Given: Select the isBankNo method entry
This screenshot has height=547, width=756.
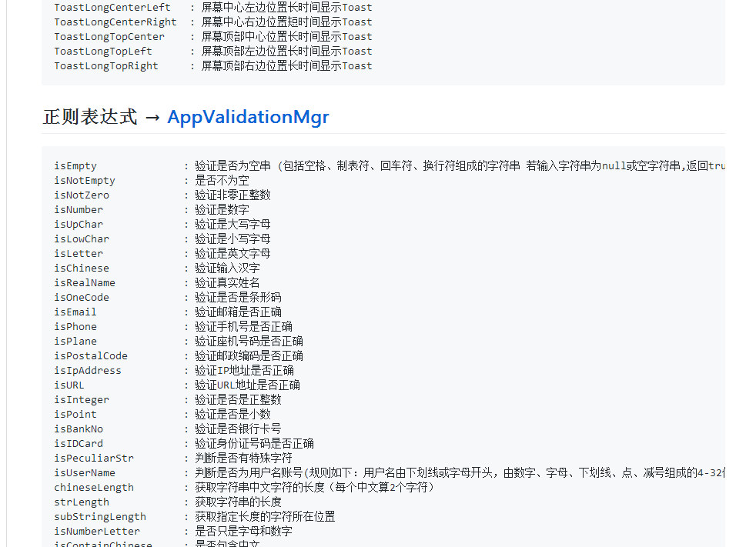Looking at the screenshot, I should point(79,429).
